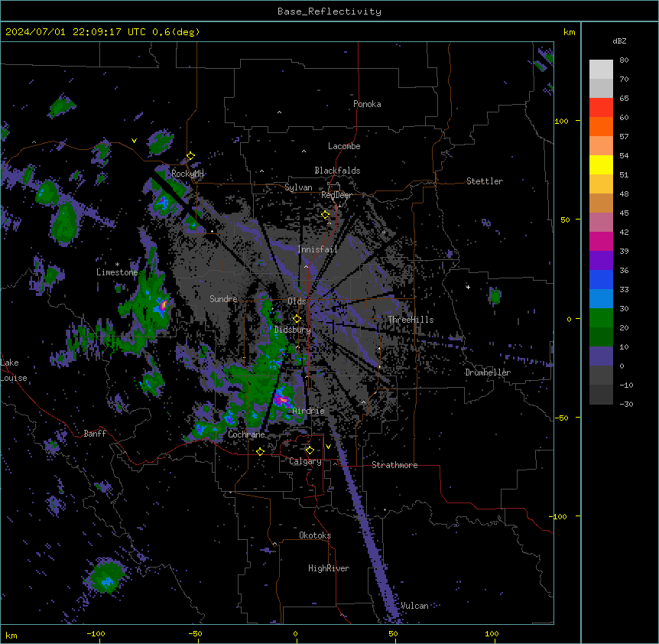Pick the blue 33-36 dBZ legend swatch

click(601, 279)
